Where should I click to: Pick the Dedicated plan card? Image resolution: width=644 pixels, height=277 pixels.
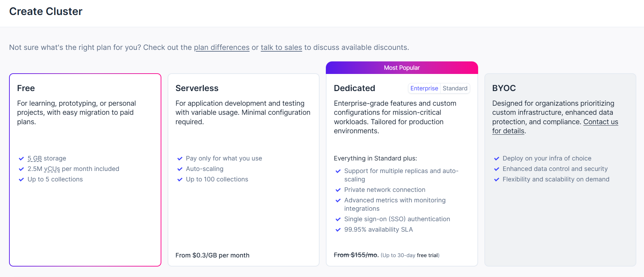click(x=401, y=147)
